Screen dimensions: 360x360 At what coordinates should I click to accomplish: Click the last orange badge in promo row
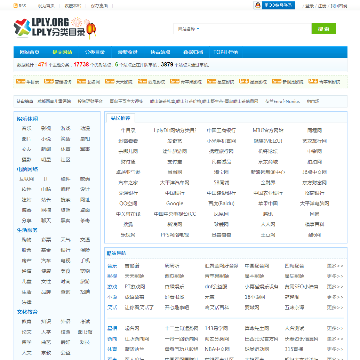click(313, 81)
